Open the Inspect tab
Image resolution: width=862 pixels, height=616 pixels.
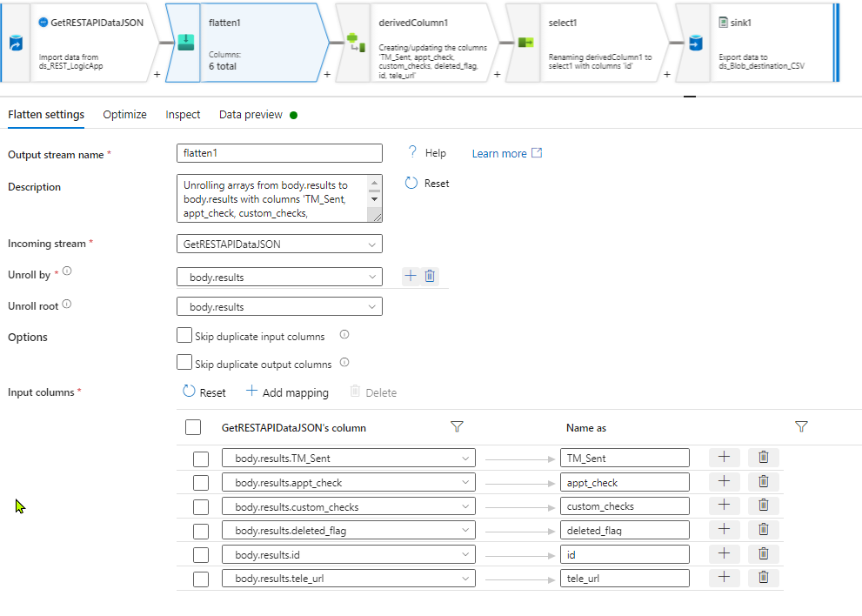click(183, 115)
